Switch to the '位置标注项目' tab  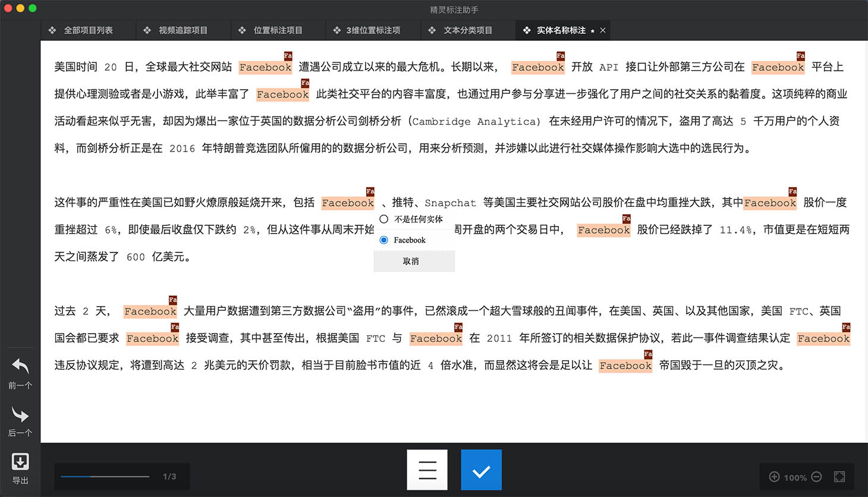point(278,30)
